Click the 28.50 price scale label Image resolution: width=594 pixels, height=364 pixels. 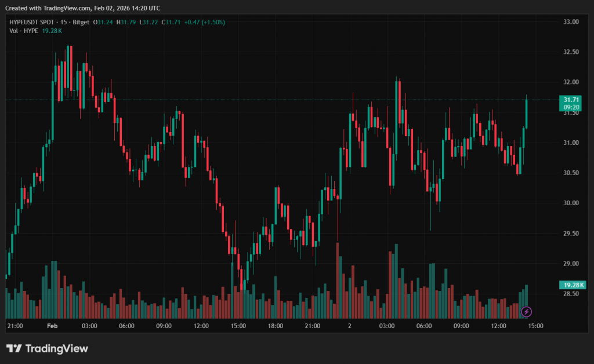pos(571,294)
